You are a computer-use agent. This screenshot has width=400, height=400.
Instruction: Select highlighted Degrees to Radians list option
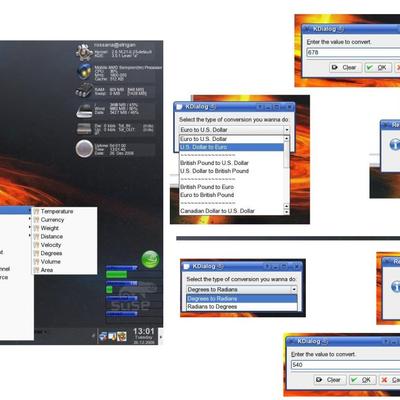pos(242,299)
